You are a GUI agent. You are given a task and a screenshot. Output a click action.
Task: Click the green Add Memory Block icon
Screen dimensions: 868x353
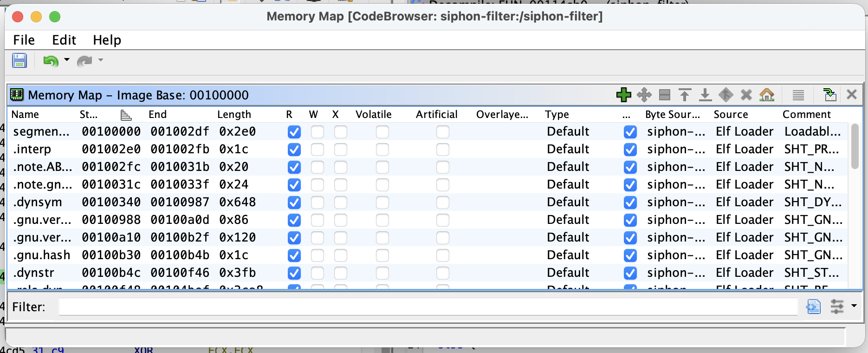[624, 95]
